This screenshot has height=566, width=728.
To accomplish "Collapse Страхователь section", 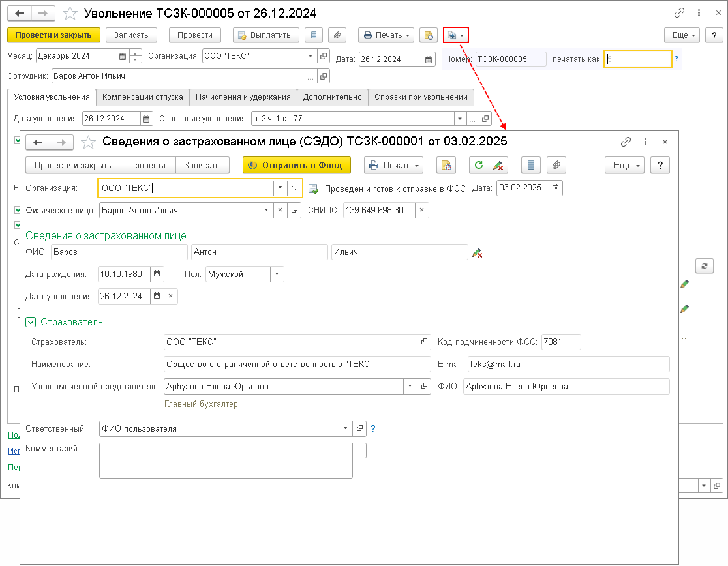I will point(31,322).
